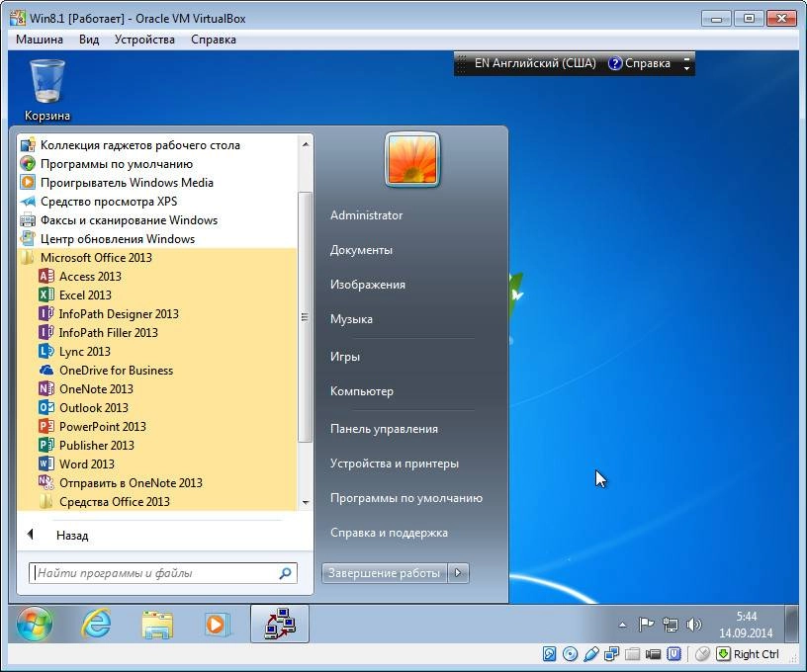This screenshot has height=672, width=807.
Task: Open the Справка menu in VirtualBox
Action: point(213,40)
